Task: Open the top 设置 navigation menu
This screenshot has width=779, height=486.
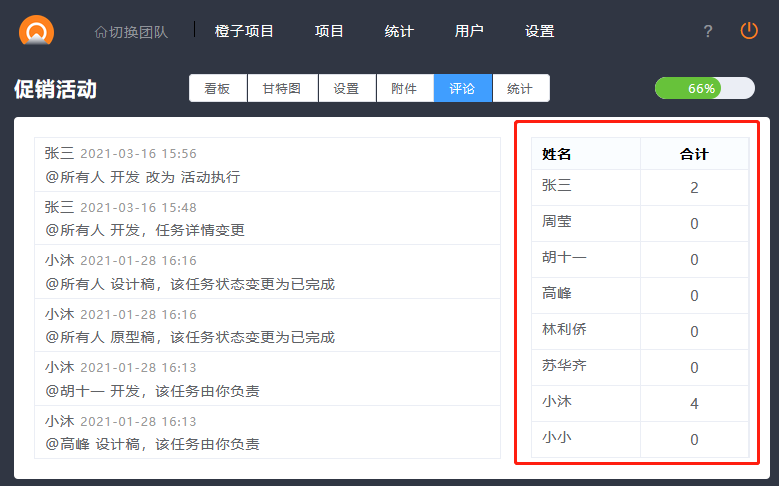Action: tap(539, 31)
